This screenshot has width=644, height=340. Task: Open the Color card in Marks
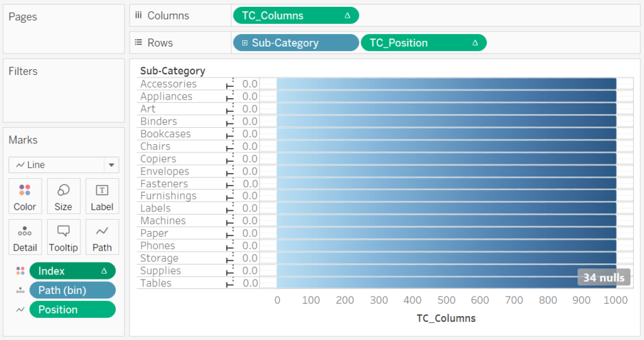(x=25, y=196)
